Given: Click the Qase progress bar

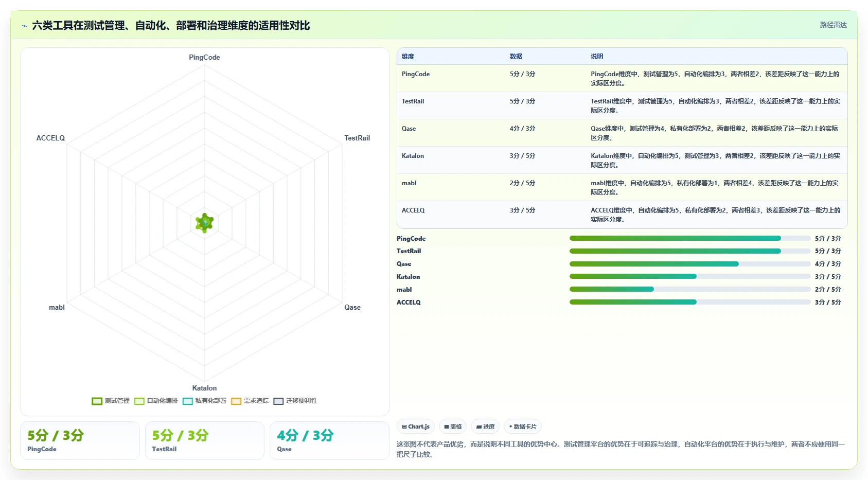Looking at the screenshot, I should click(x=690, y=264).
